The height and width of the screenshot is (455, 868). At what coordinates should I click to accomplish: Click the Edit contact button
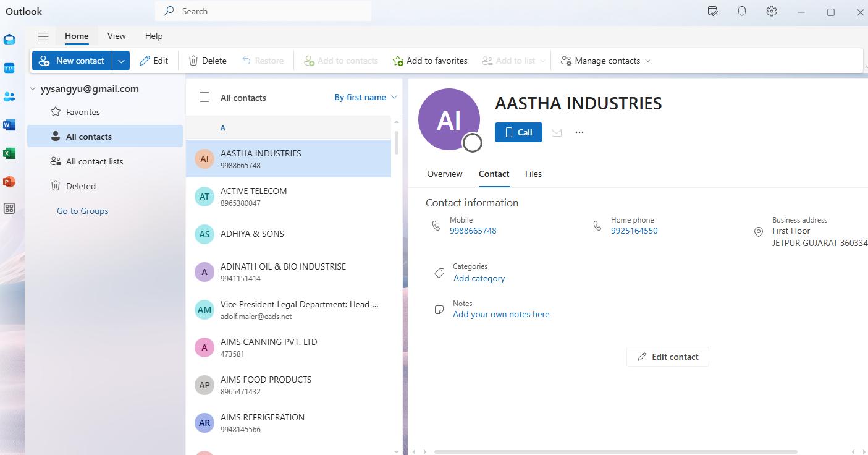pyautogui.click(x=668, y=357)
